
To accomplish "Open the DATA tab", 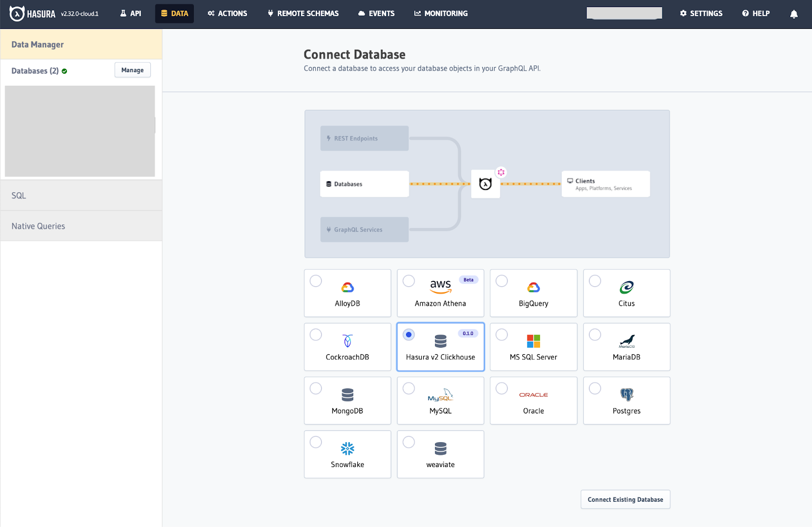I will tap(175, 14).
